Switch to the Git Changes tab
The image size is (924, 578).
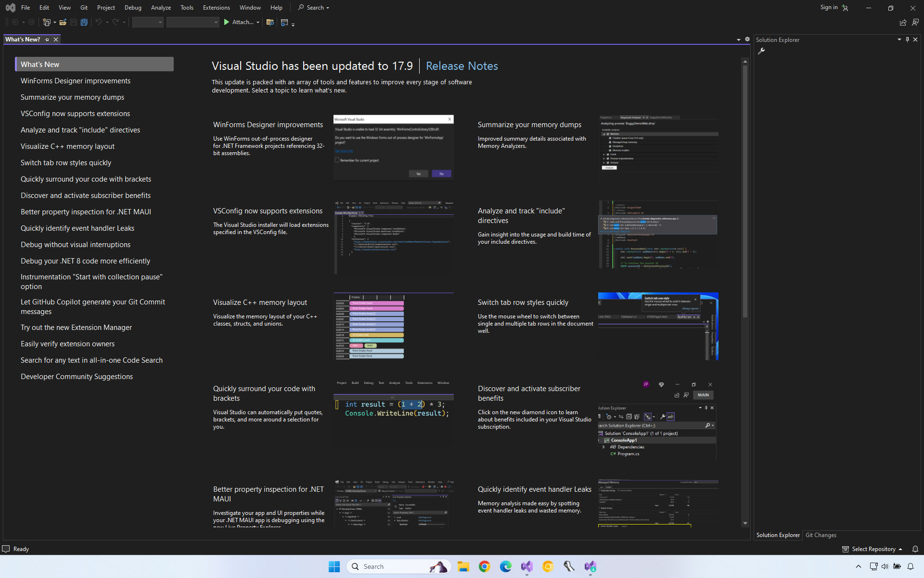pos(821,535)
